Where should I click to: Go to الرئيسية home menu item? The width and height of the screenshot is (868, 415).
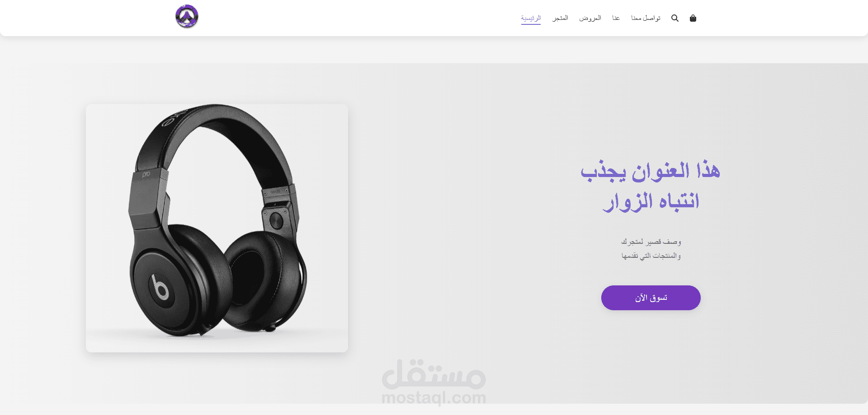pyautogui.click(x=531, y=18)
